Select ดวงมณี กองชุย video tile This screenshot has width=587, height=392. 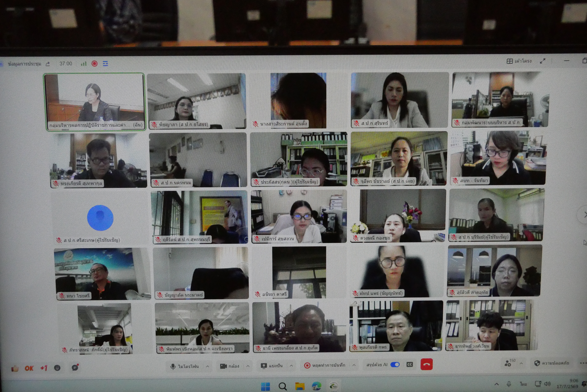click(x=398, y=215)
